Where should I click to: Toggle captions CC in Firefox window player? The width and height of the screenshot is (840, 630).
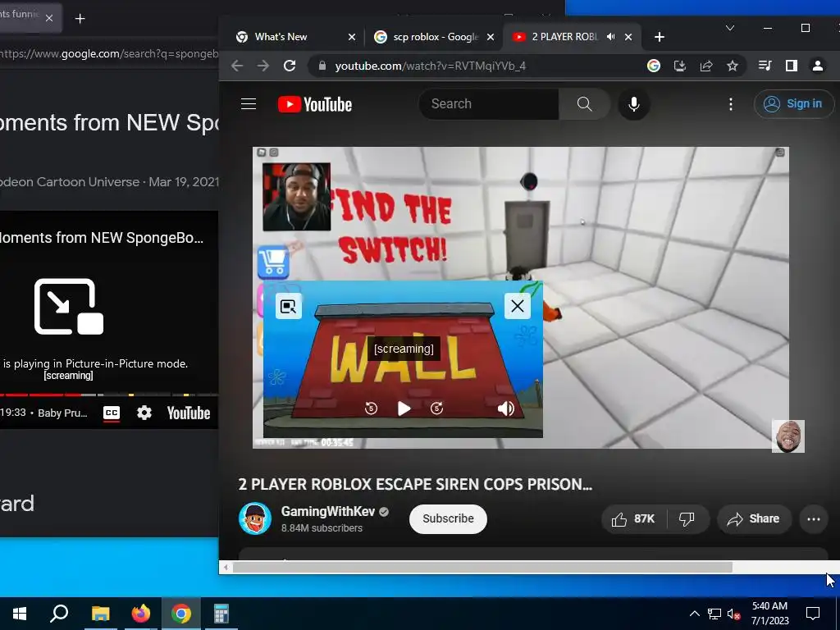[x=112, y=413]
